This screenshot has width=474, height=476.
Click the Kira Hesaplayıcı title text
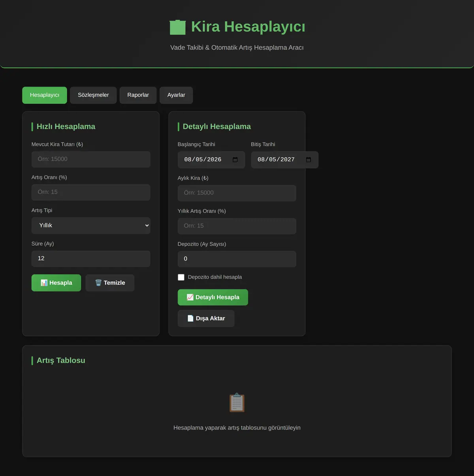[248, 27]
